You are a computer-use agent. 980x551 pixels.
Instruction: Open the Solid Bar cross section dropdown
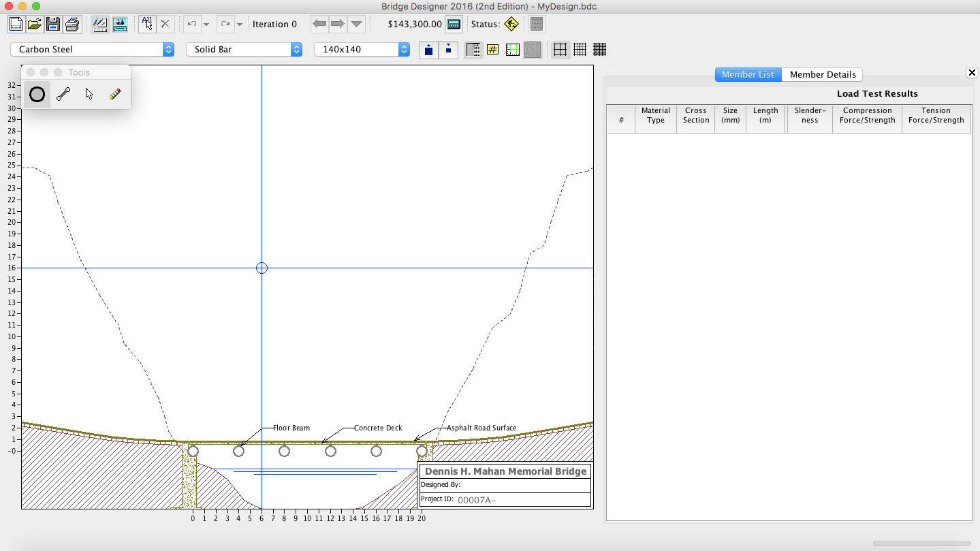tap(244, 50)
